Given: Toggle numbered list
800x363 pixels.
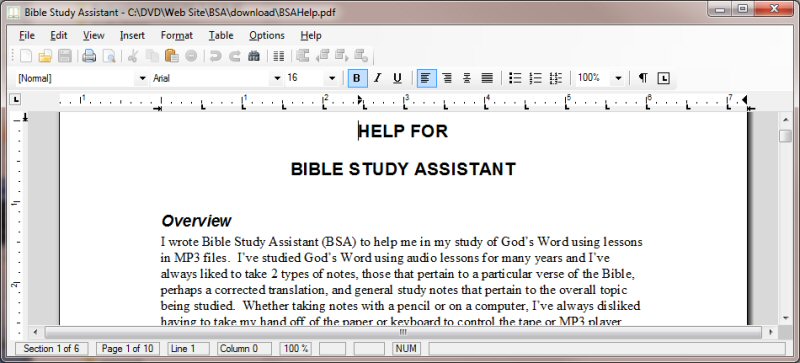Looking at the screenshot, I should [535, 78].
